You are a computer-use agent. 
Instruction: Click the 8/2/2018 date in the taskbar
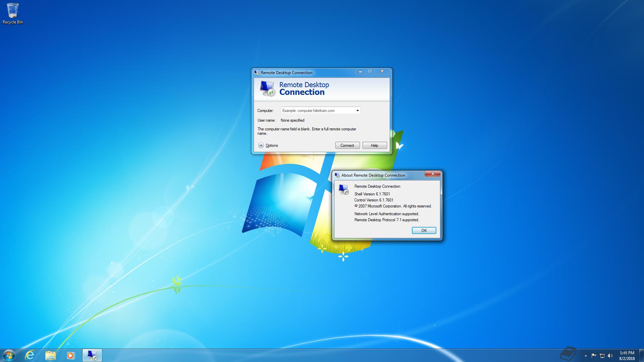[627, 359]
